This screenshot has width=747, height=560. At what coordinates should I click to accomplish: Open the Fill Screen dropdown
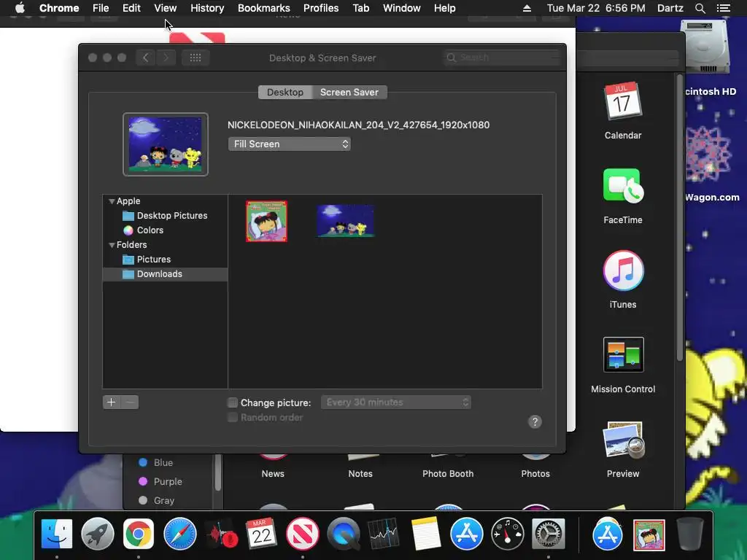click(289, 144)
